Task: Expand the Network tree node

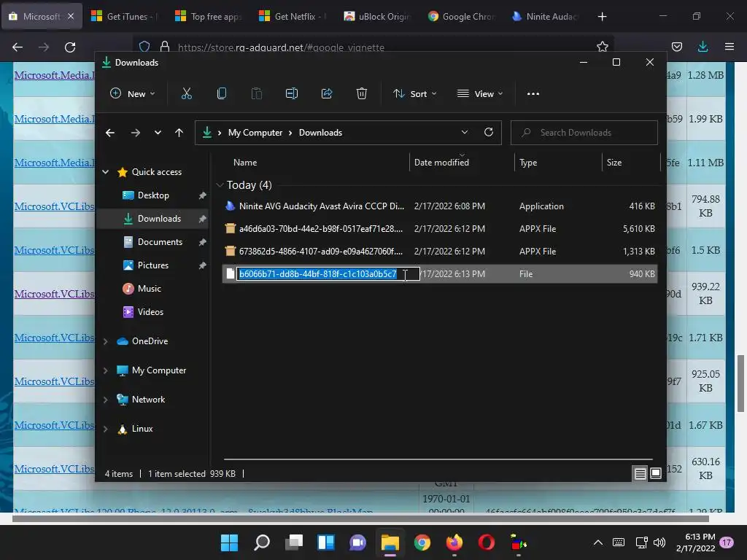Action: point(106,400)
